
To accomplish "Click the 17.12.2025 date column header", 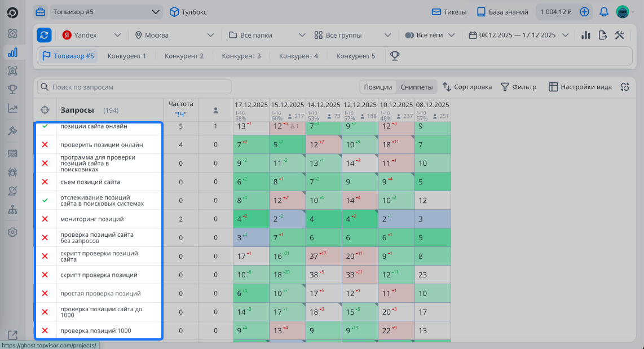I will click(x=251, y=105).
